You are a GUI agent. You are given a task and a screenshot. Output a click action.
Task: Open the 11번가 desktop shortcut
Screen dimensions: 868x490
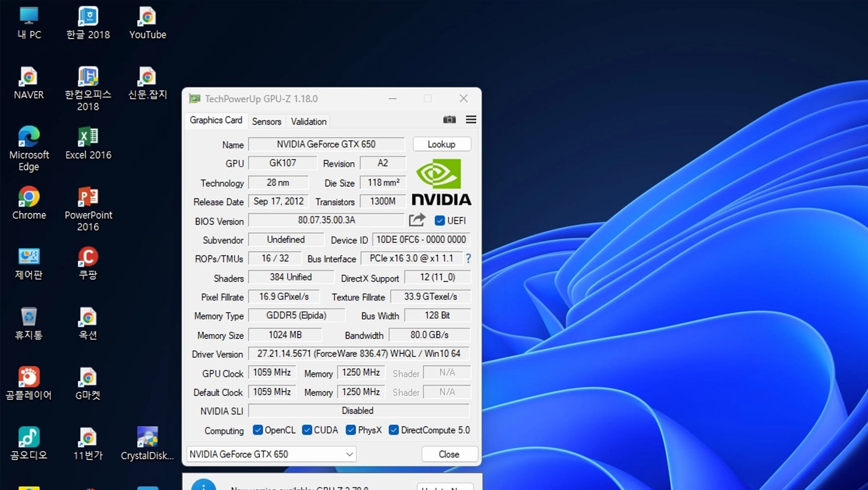coord(88,444)
